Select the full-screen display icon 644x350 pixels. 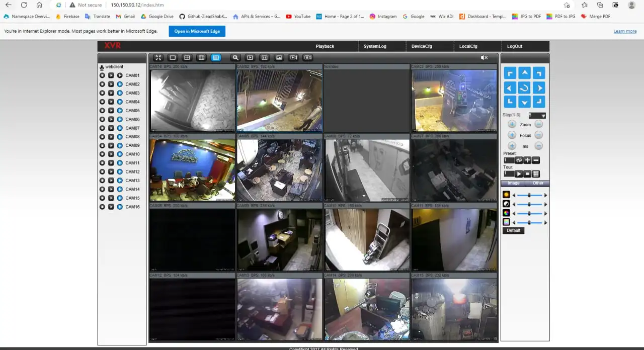coord(158,57)
